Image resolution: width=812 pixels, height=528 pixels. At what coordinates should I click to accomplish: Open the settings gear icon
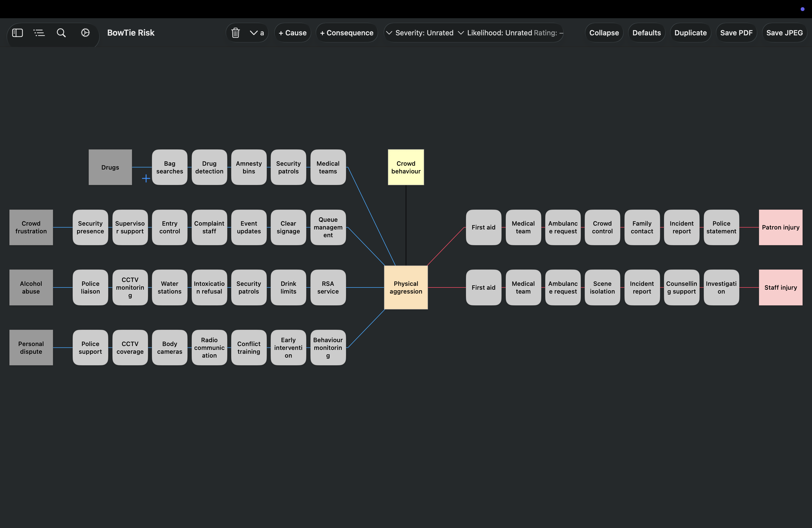coord(85,33)
